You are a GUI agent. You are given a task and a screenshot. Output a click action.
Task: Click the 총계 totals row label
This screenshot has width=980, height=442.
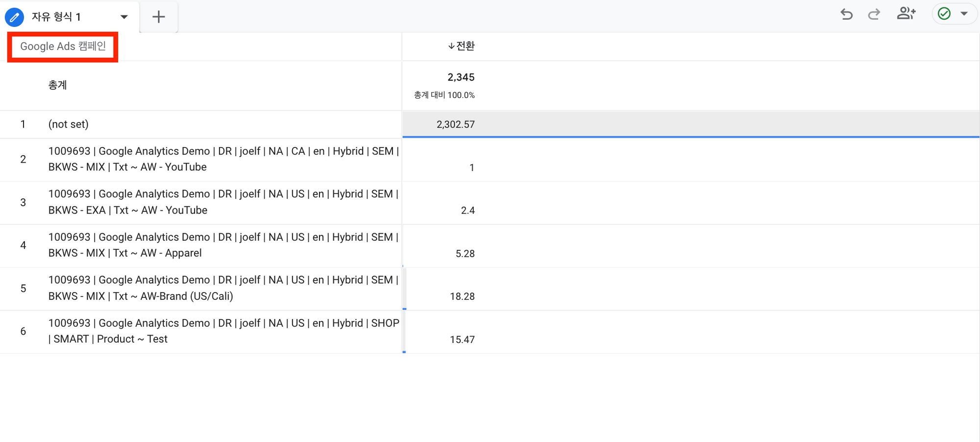(x=57, y=85)
